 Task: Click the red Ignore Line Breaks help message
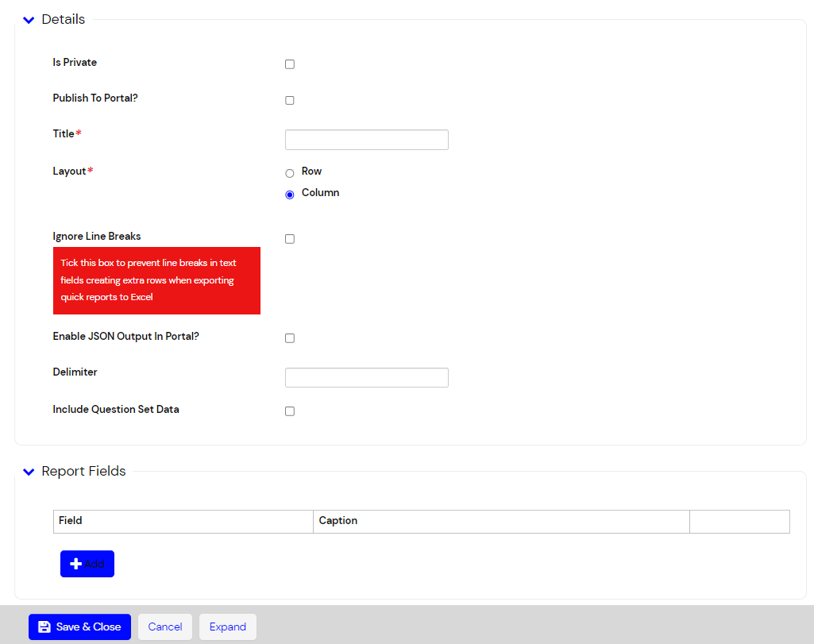click(156, 280)
